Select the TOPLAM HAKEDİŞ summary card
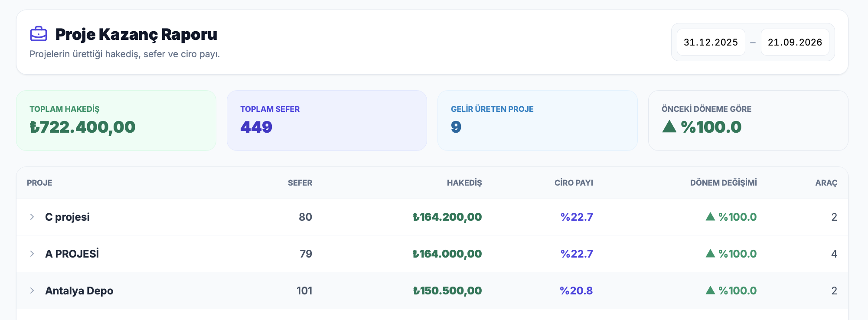Image resolution: width=868 pixels, height=320 pixels. tap(116, 121)
